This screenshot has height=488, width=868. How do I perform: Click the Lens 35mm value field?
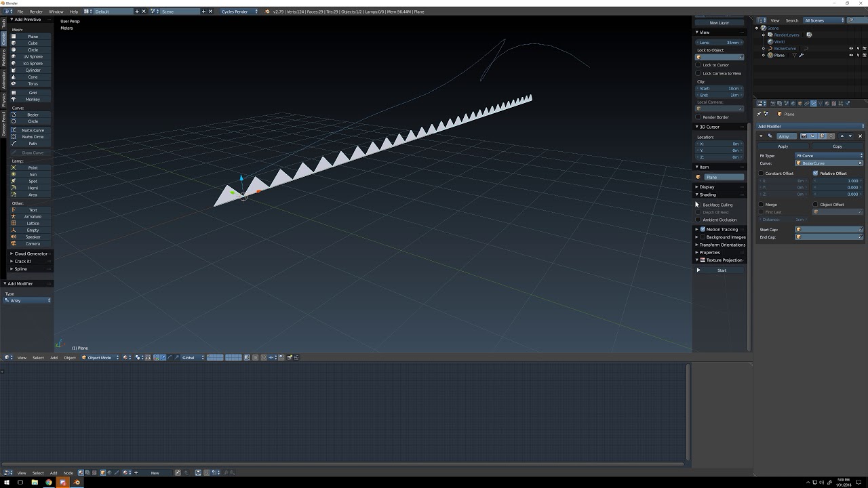click(719, 43)
